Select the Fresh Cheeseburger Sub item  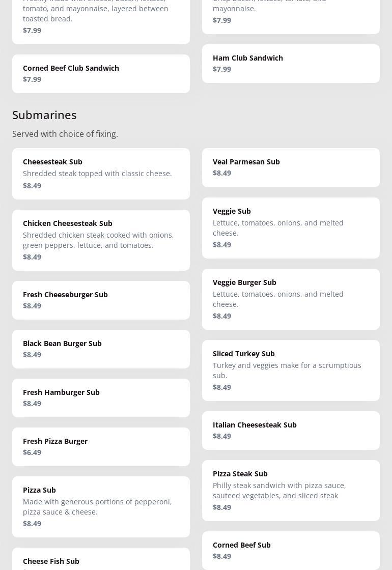[x=101, y=300]
